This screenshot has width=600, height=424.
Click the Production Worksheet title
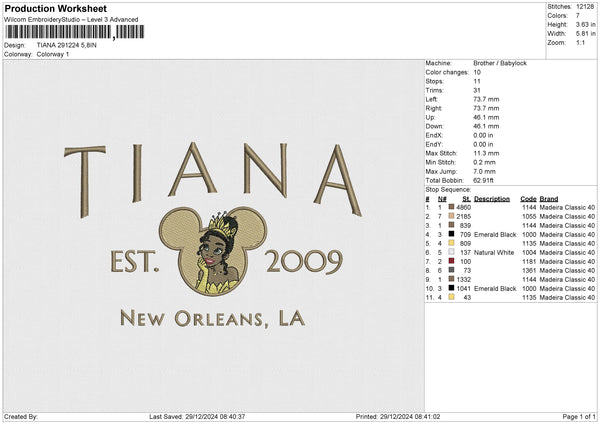55,8
